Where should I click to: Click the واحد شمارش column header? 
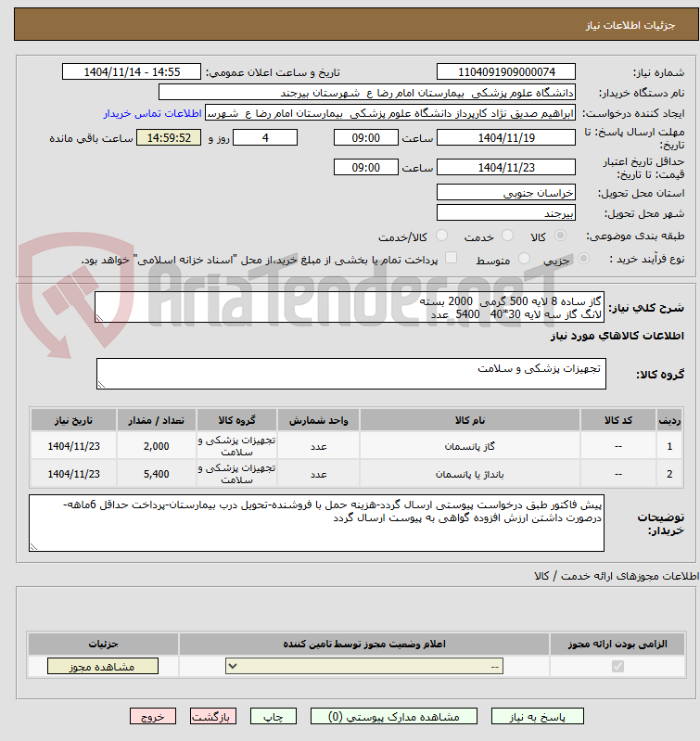tap(318, 420)
